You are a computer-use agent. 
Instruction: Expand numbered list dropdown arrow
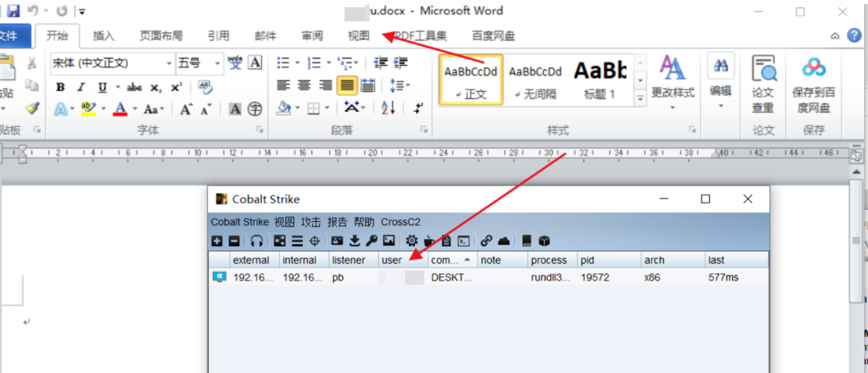(x=329, y=63)
